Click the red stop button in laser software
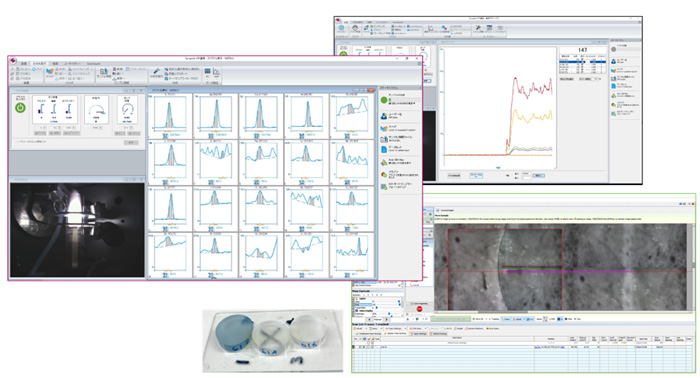Image resolution: width=700 pixels, height=378 pixels. (x=419, y=309)
